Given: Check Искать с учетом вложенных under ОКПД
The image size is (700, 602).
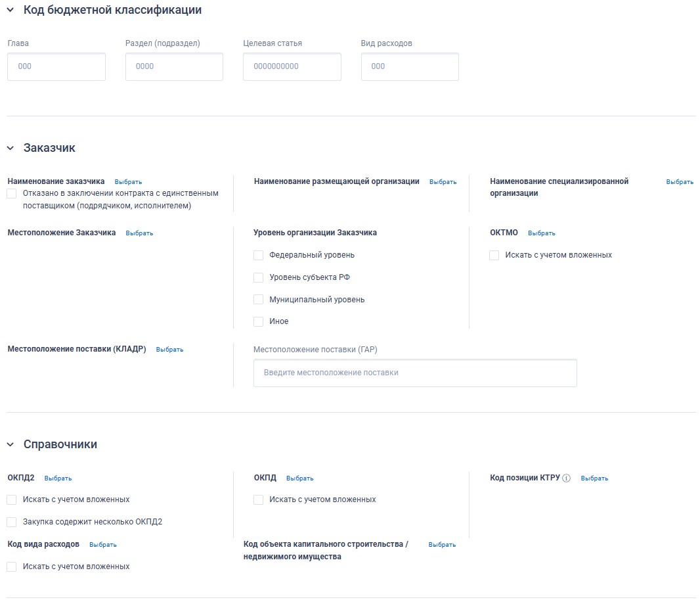Looking at the screenshot, I should click(259, 499).
